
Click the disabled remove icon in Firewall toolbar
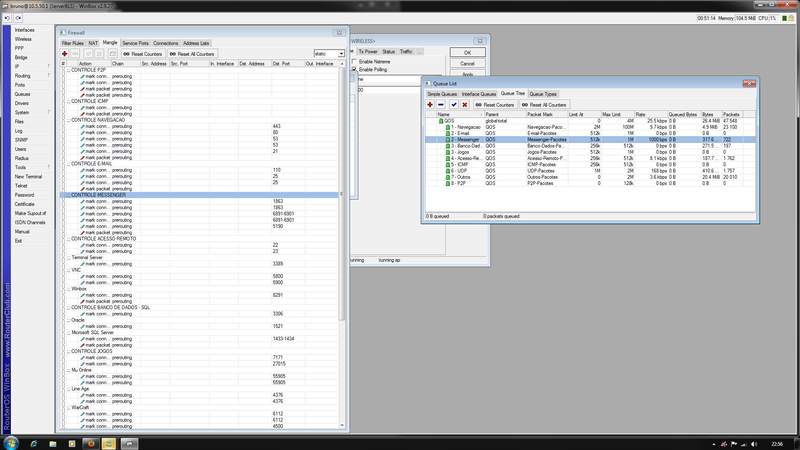(75, 54)
